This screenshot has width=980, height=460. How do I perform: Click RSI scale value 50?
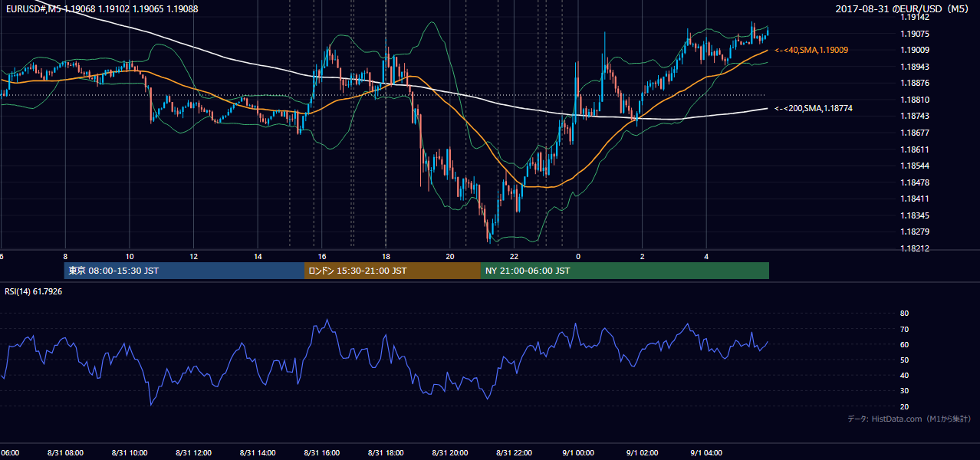pos(904,360)
